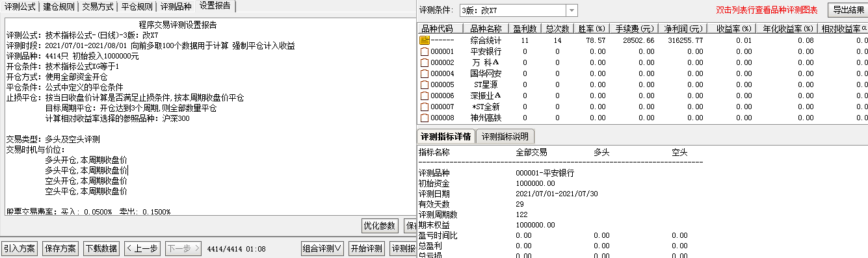Screen dimensions: 868x258
Task: Select the 神州高铁 row
Action: tap(642, 118)
